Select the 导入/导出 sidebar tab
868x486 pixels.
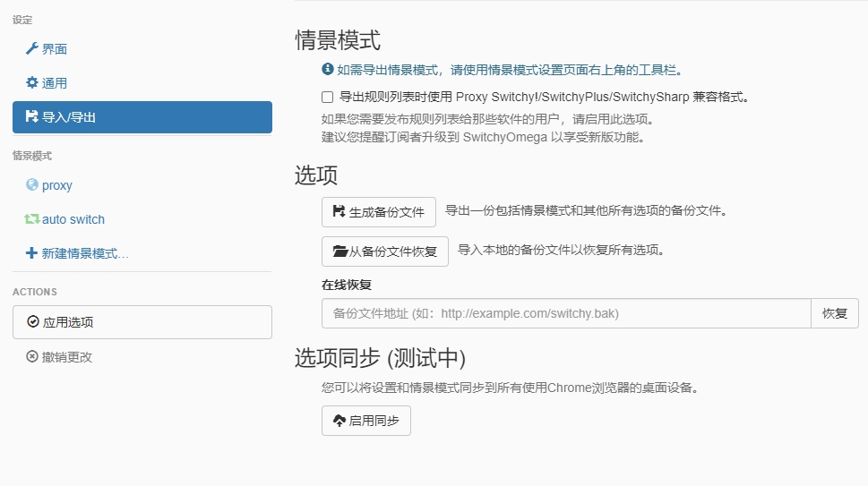142,117
